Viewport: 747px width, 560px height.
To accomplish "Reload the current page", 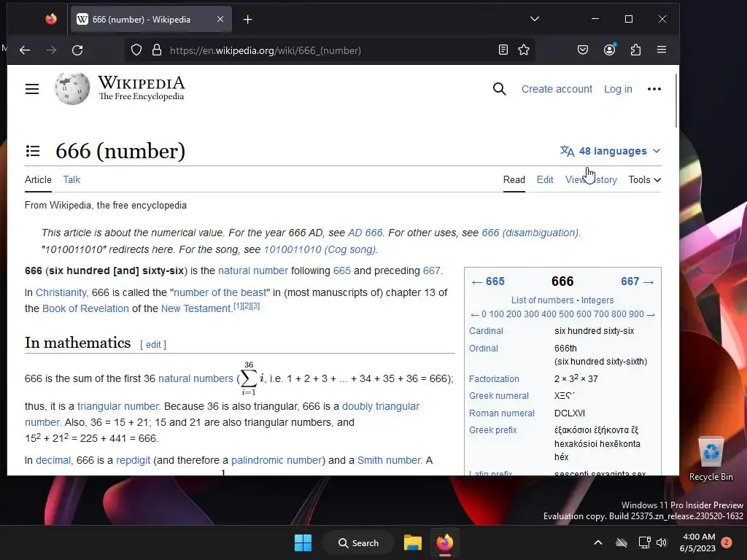I will pyautogui.click(x=77, y=50).
